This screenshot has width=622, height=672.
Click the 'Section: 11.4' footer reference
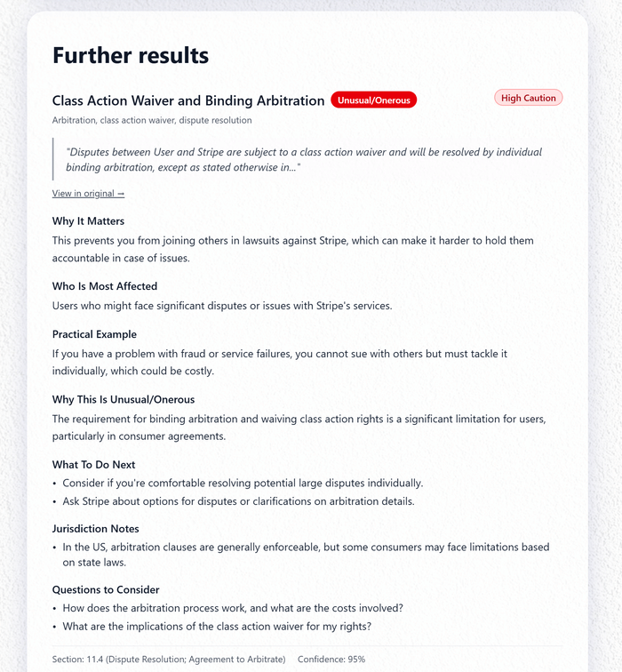coord(169,660)
